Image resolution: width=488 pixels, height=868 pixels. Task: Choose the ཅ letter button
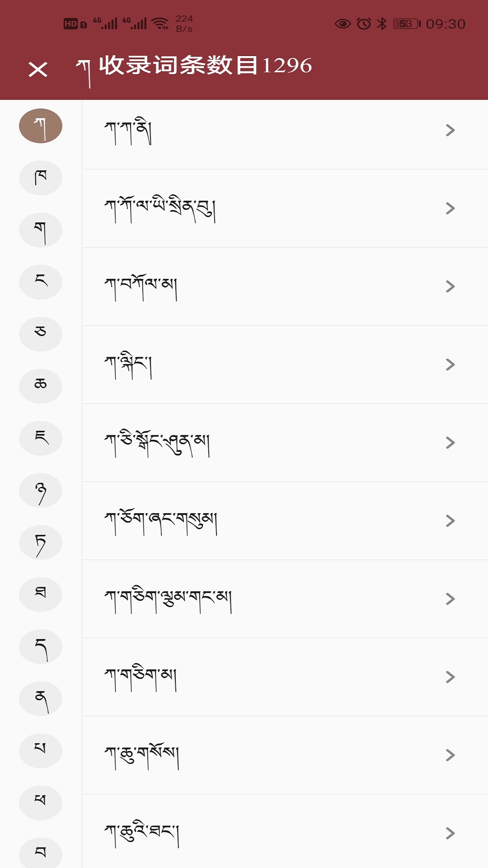click(x=41, y=334)
